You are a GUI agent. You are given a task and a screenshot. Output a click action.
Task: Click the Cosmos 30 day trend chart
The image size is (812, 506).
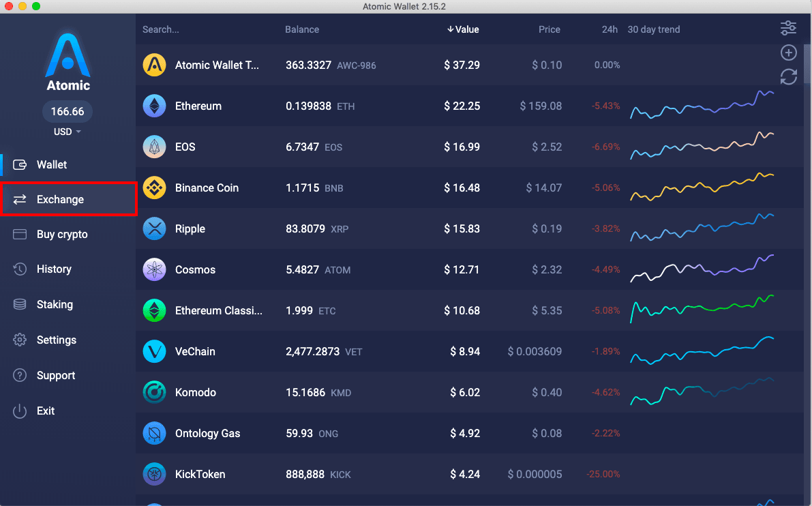(702, 269)
